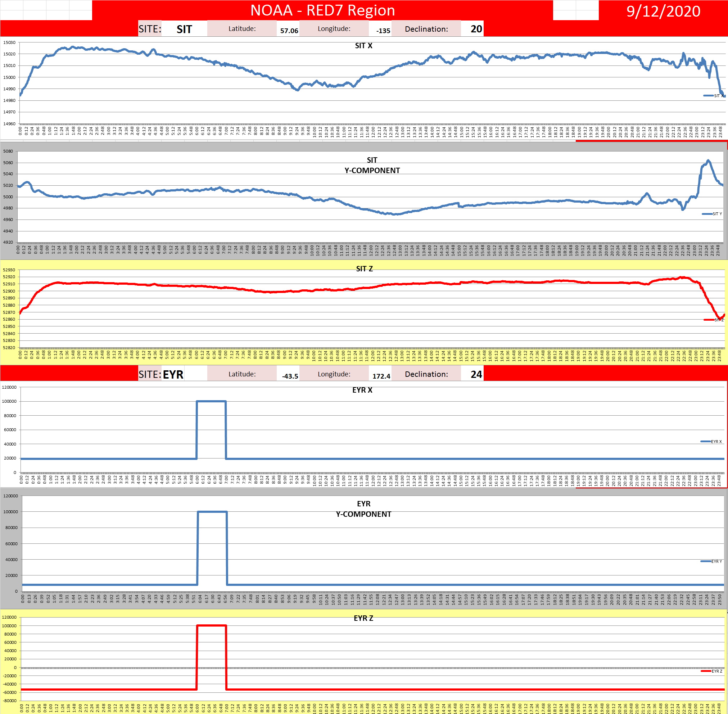728x714 pixels.
Task: Select the SIT site name cell
Action: pos(184,29)
